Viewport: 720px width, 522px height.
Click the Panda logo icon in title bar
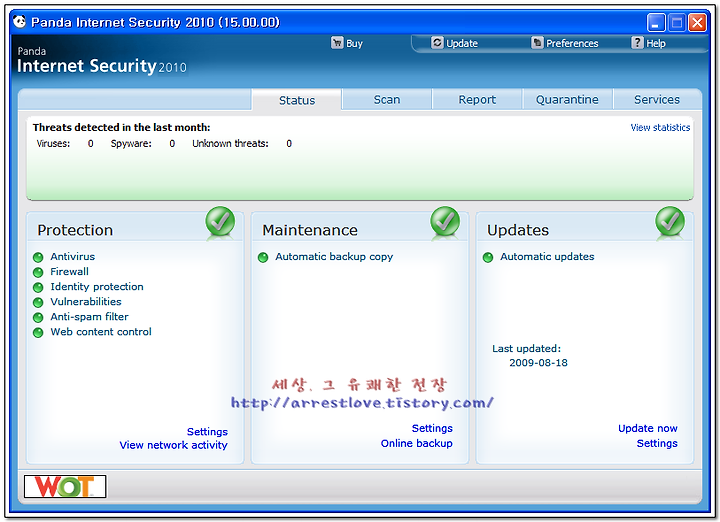click(x=19, y=22)
